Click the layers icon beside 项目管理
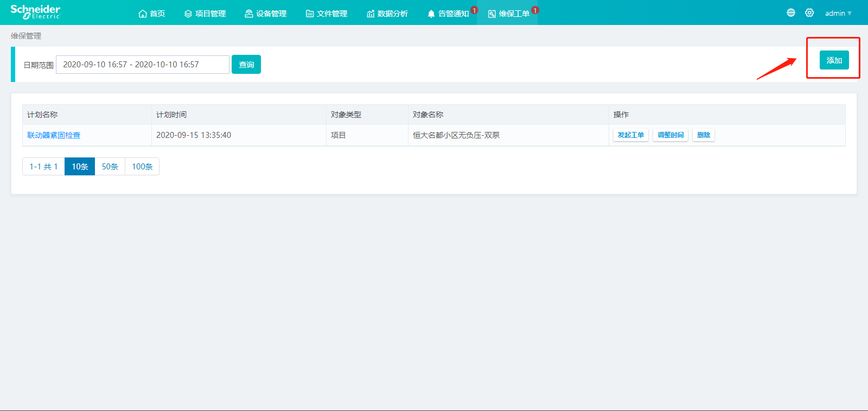Image resolution: width=868 pixels, height=411 pixels. [x=188, y=14]
